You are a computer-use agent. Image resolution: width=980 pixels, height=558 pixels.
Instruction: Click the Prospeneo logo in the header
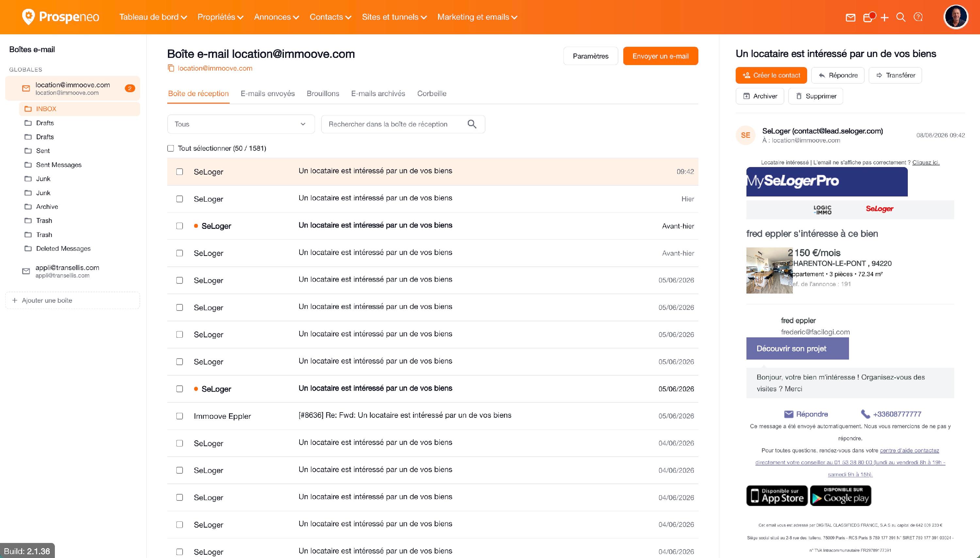point(60,17)
